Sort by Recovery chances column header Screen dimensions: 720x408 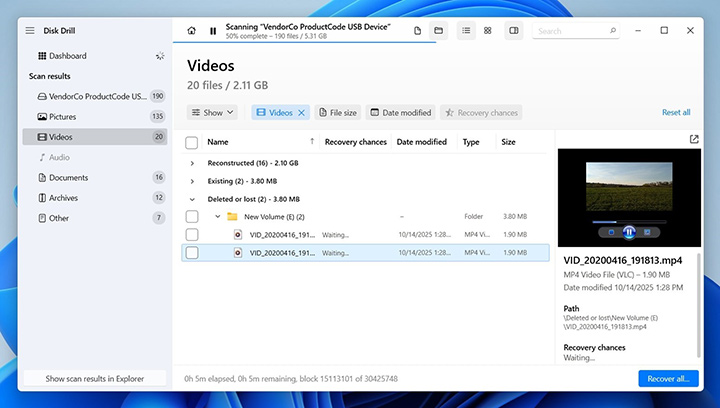355,142
